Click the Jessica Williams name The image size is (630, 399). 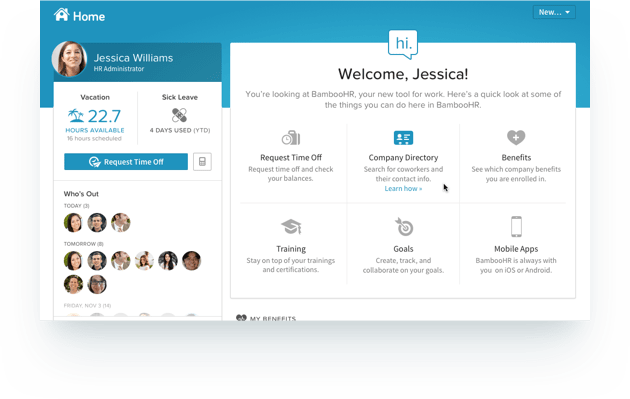coord(133,58)
